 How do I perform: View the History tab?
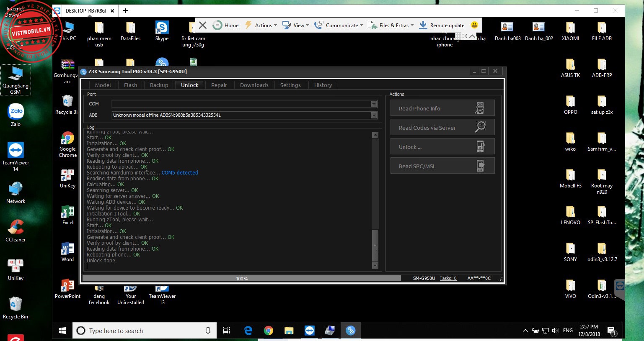(x=323, y=85)
